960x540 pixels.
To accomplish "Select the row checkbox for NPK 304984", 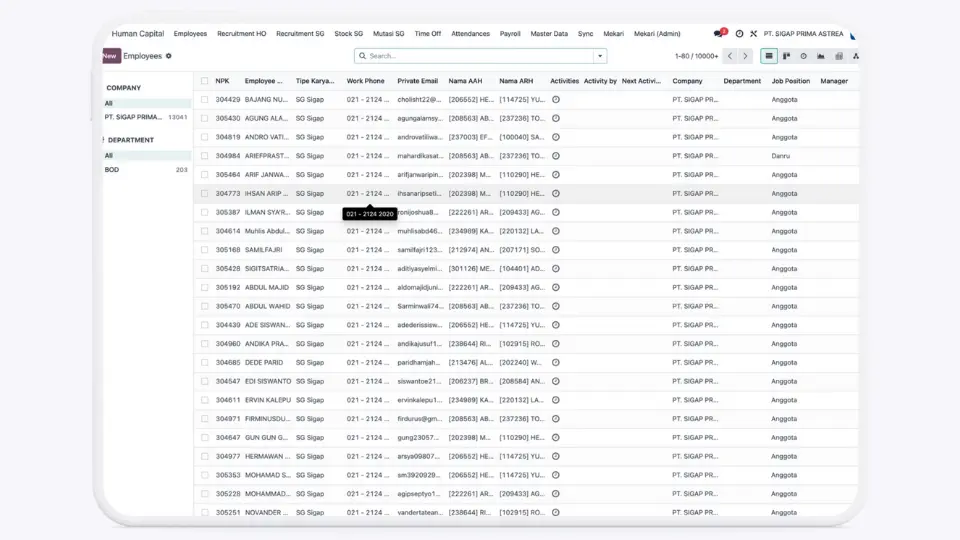I will point(204,156).
